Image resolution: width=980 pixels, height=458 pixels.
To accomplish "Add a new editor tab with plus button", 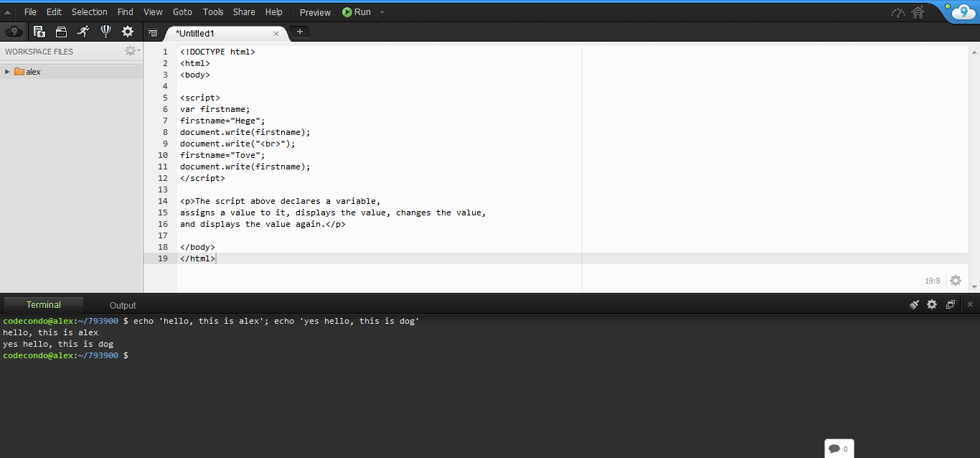I will [x=300, y=32].
